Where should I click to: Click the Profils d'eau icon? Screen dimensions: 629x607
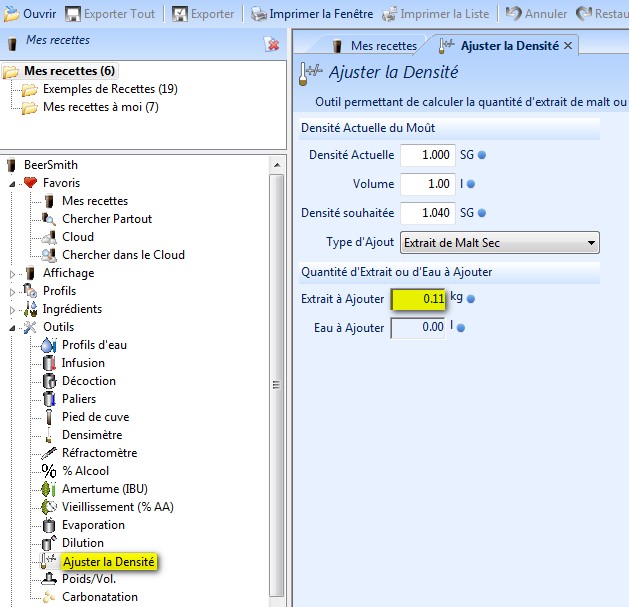click(x=49, y=345)
